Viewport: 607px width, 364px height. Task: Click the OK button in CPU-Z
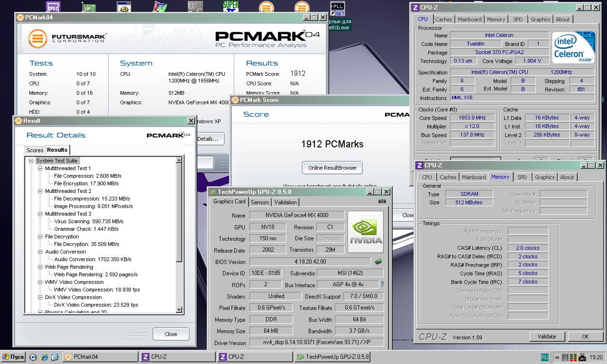coord(585,337)
